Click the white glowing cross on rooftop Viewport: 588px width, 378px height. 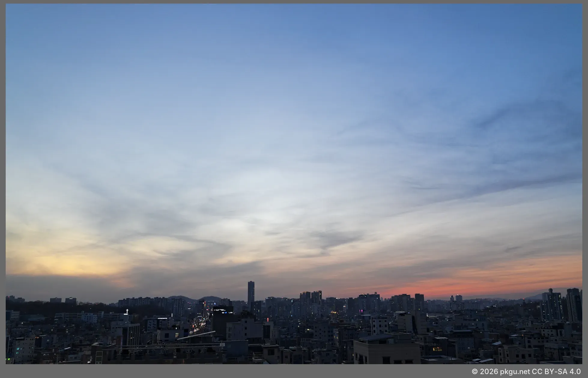(x=127, y=311)
